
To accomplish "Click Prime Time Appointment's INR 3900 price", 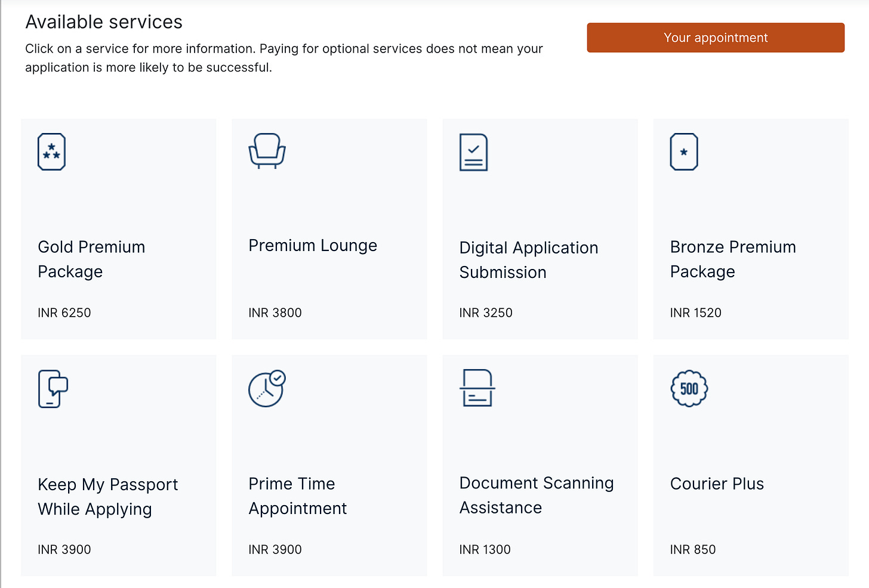I will [275, 549].
